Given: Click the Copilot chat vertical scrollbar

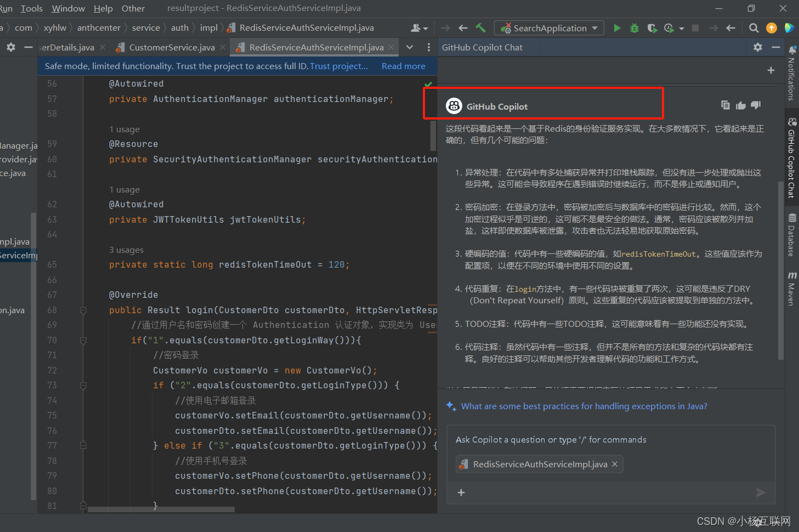Looking at the screenshot, I should click(781, 270).
